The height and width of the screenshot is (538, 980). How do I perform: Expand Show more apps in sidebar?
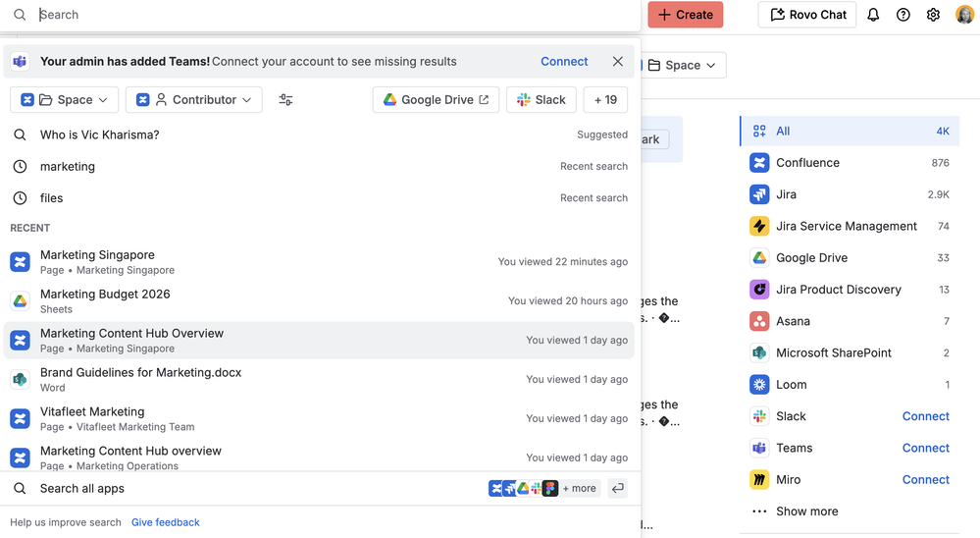(x=805, y=511)
